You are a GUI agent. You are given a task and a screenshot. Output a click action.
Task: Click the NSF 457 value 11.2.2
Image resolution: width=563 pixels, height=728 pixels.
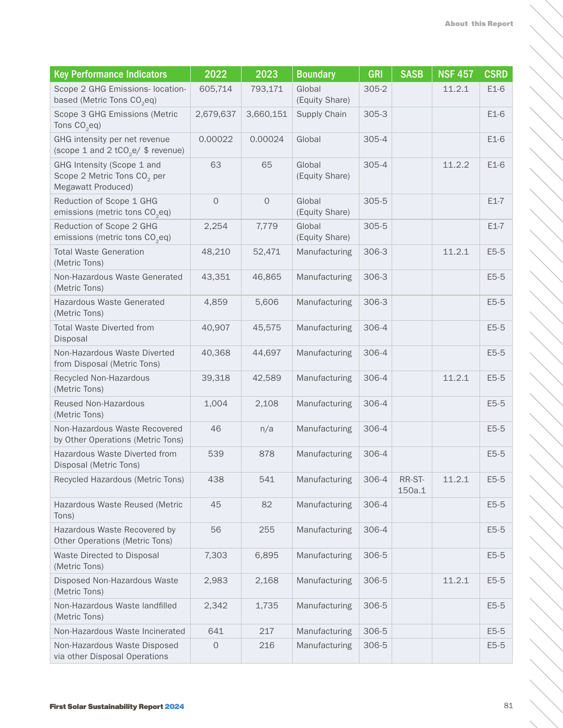point(456,165)
